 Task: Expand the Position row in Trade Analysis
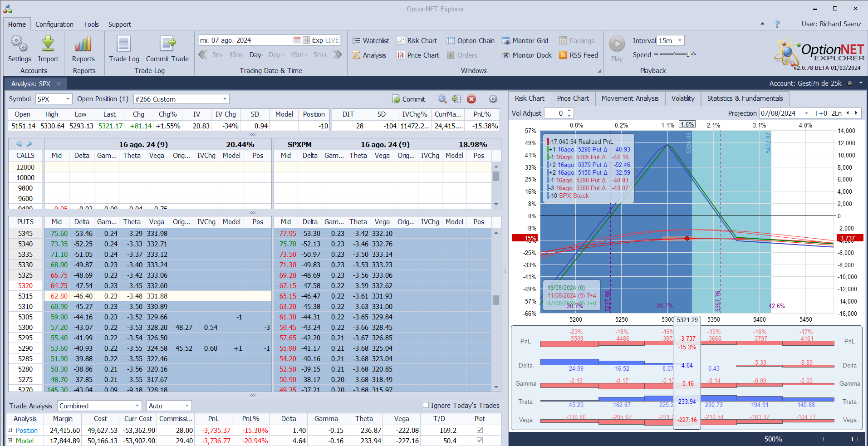point(10,430)
